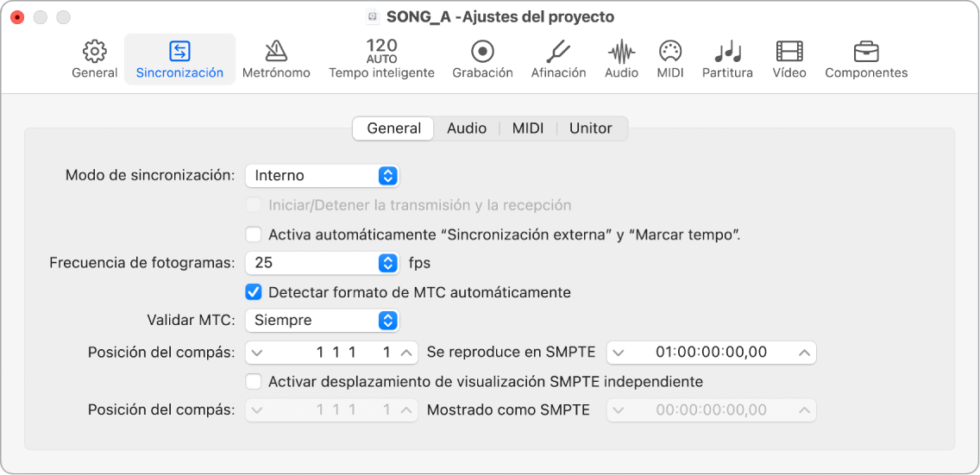Viewport: 980px width, 475px height.
Task: Select the Metrónomo icon
Action: [x=276, y=59]
